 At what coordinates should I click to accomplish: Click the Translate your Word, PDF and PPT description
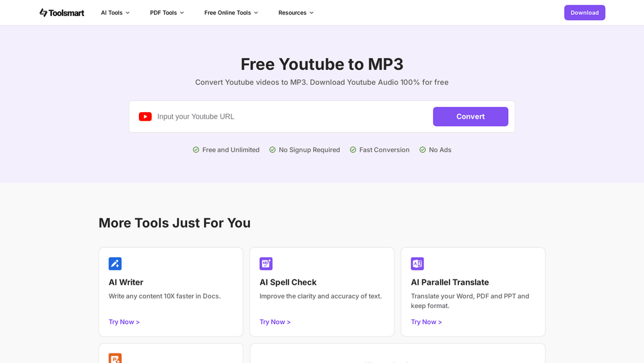click(x=470, y=301)
